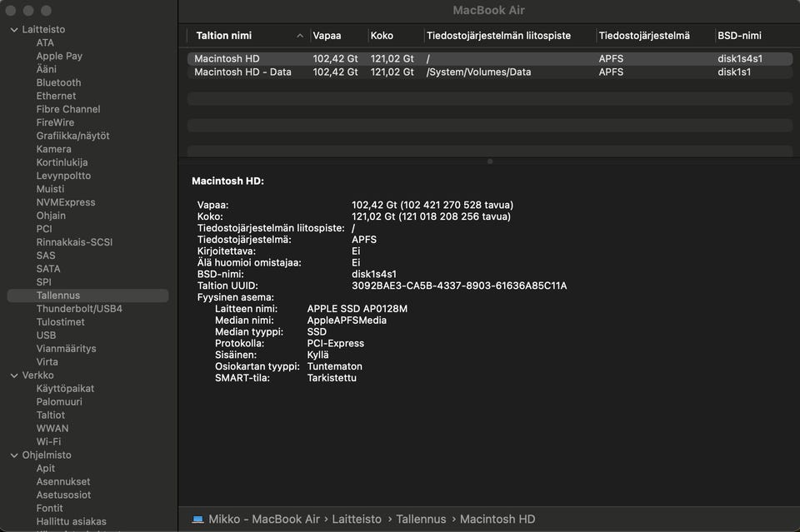Click the red close window button
This screenshot has height=532, width=800.
click(11, 10)
